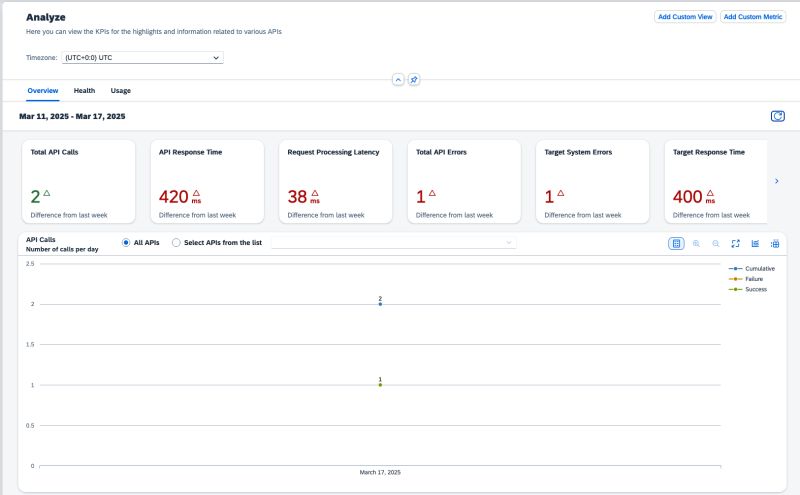Open the Total API Calls card
This screenshot has width=800, height=495.
click(x=79, y=182)
